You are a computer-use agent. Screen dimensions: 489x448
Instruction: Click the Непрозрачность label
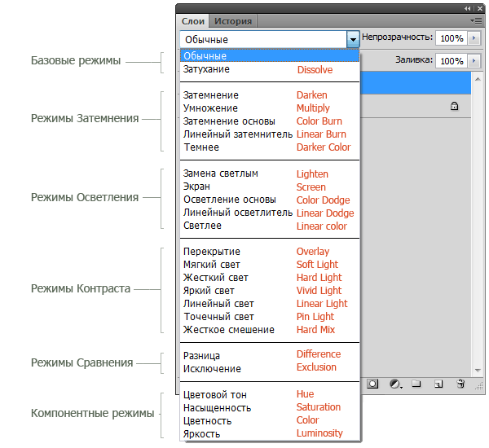[x=398, y=37]
